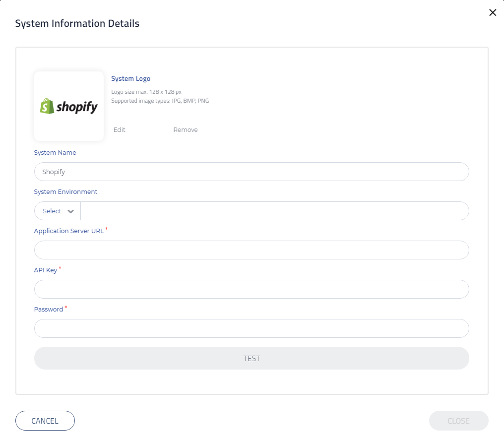
Task: Open the System Environment Select dropdown
Action: tap(58, 211)
